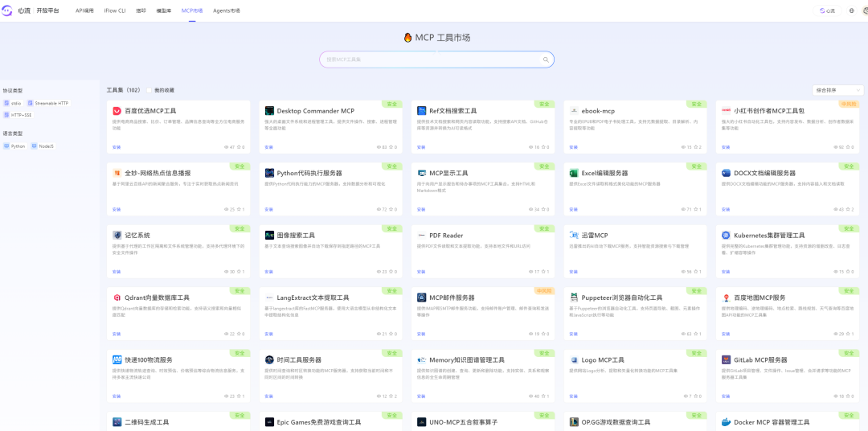Click the 百度优选MCP工具 card icon
The height and width of the screenshot is (431, 868).
[x=117, y=111]
